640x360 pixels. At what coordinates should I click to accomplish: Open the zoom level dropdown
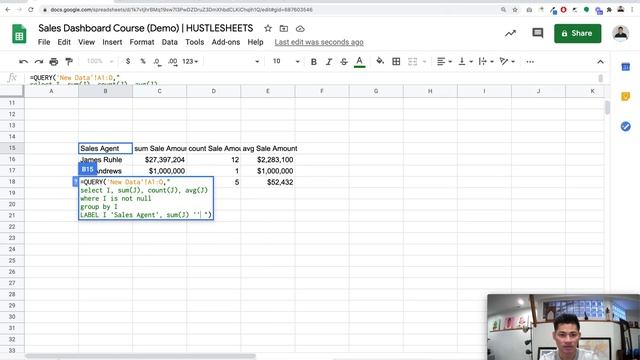pyautogui.click(x=100, y=61)
